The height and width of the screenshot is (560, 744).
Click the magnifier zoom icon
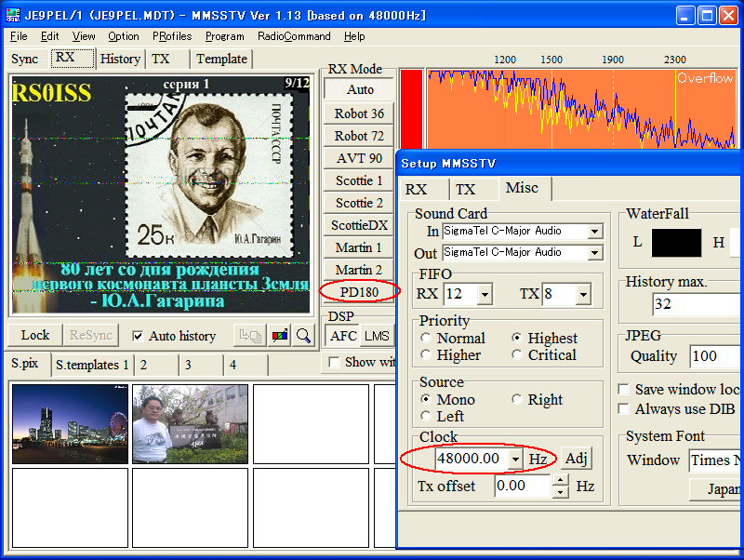(x=303, y=336)
